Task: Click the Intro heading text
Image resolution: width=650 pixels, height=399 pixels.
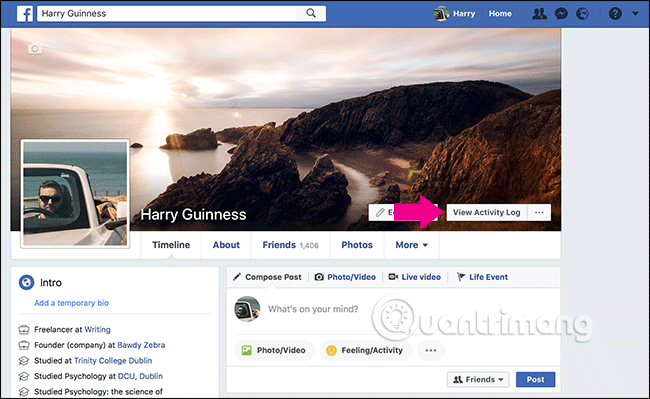Action: (51, 283)
